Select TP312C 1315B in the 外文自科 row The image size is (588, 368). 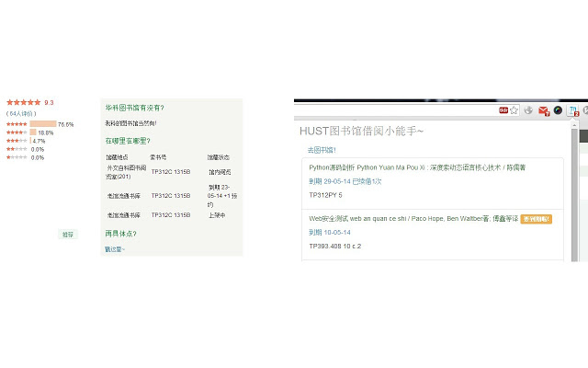tap(171, 172)
